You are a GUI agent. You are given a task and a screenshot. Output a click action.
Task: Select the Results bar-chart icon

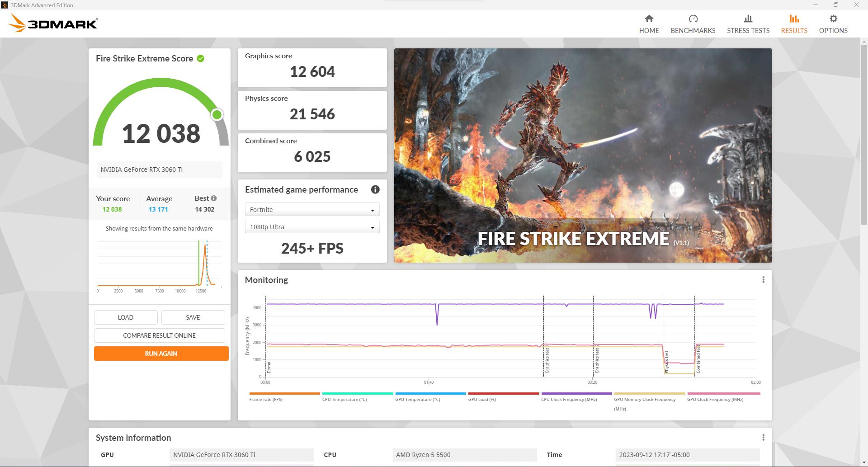(794, 19)
